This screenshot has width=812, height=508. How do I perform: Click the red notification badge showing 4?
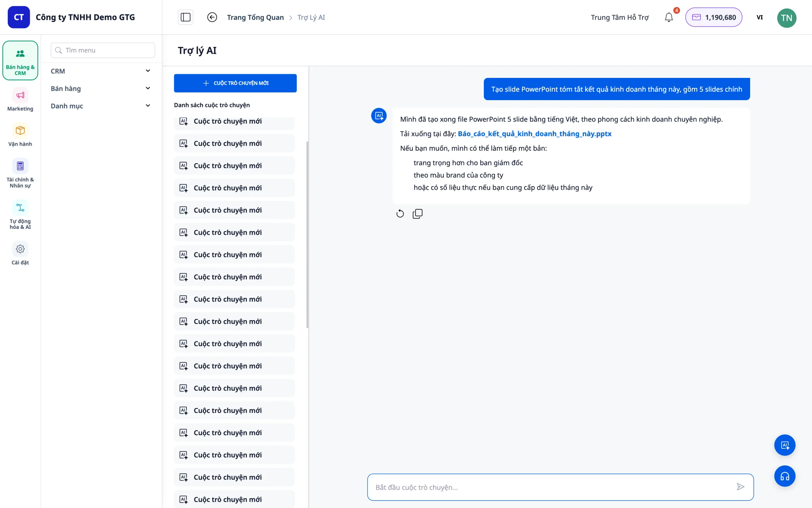tap(676, 10)
